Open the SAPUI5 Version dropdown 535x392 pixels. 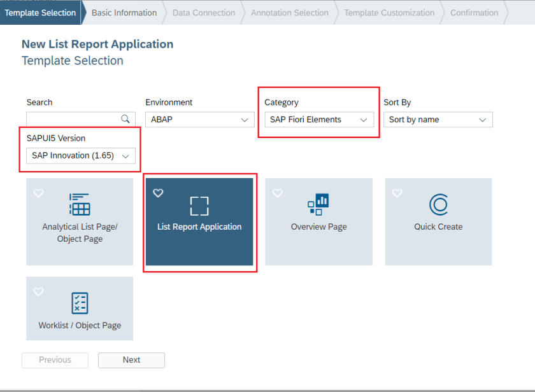pyautogui.click(x=81, y=156)
